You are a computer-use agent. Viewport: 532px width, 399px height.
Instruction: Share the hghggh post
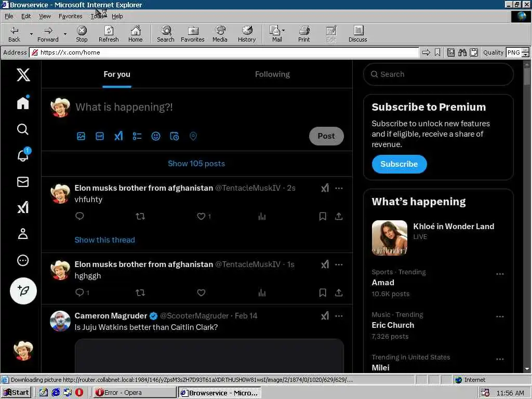(x=339, y=292)
